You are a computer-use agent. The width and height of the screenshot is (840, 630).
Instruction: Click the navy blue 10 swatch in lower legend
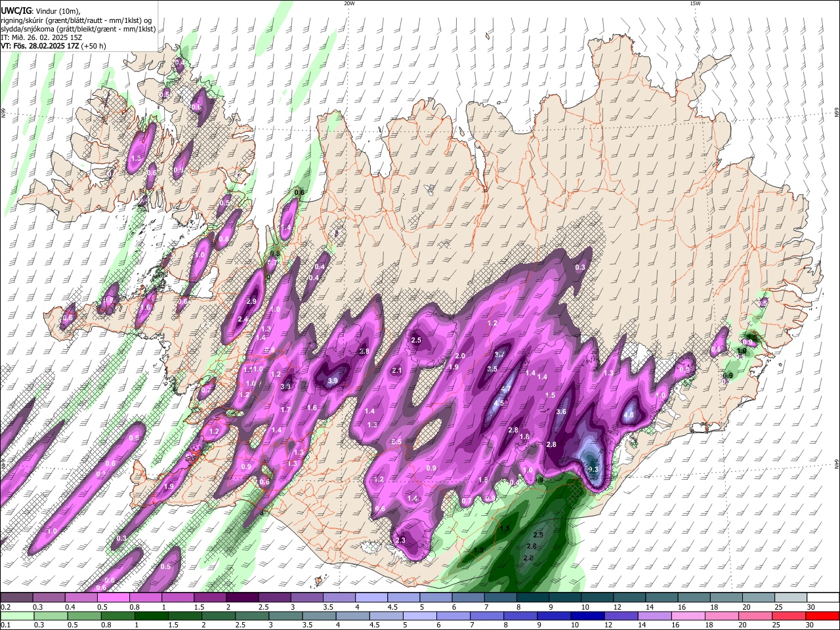point(586,616)
